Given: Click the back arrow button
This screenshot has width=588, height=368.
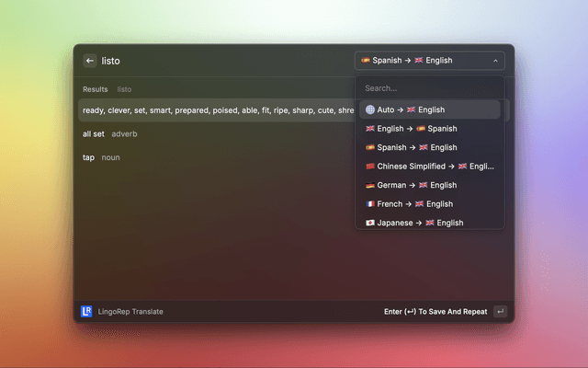Looking at the screenshot, I should (x=90, y=61).
